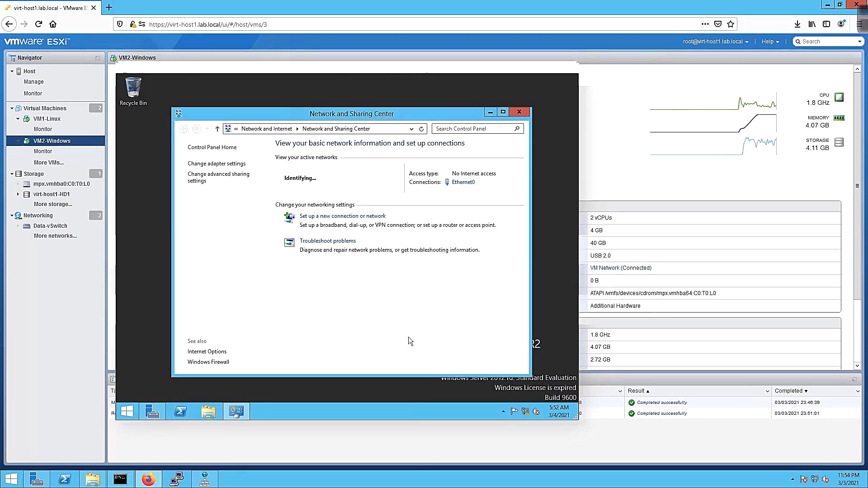Open the ESXi Help menu

tap(770, 42)
